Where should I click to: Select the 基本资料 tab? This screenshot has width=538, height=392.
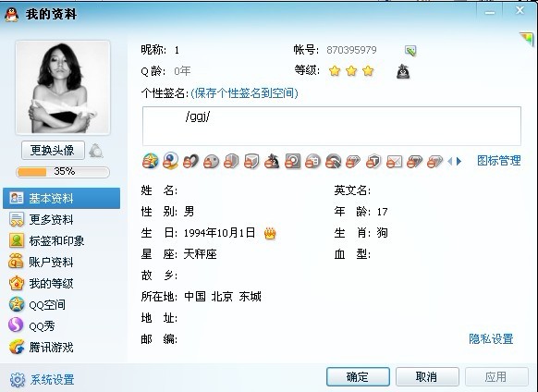61,198
